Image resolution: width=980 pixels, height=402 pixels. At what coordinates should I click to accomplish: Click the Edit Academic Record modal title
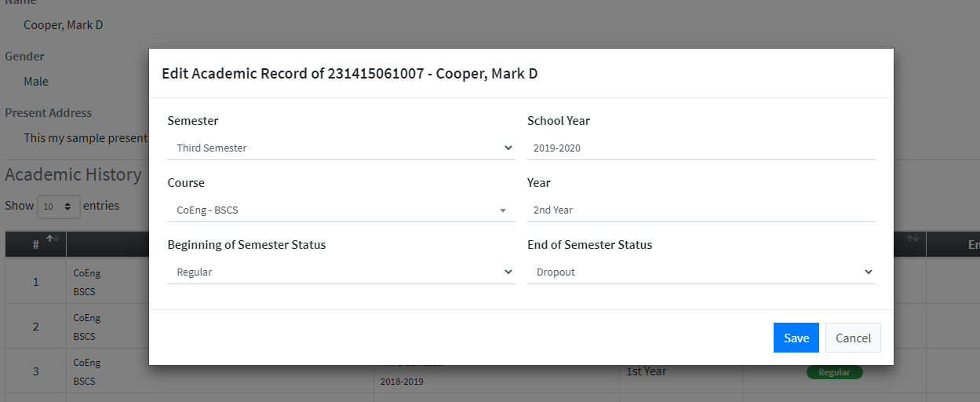[x=349, y=74]
